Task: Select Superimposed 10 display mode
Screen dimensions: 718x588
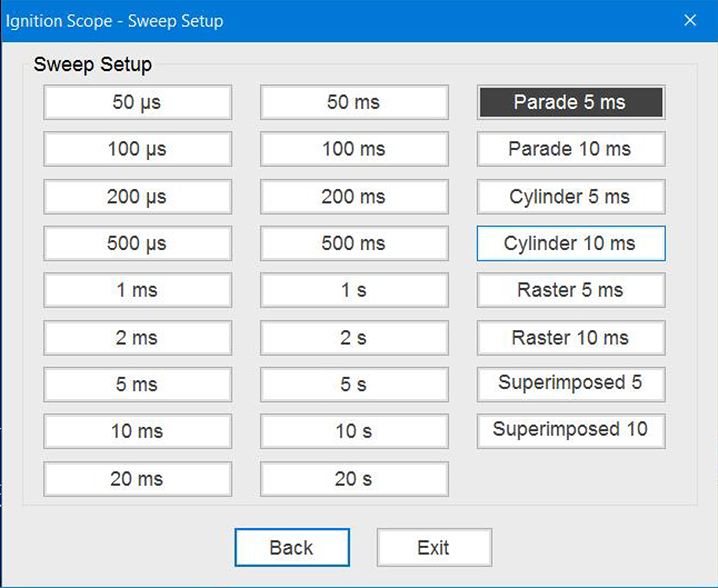Action: click(x=571, y=430)
